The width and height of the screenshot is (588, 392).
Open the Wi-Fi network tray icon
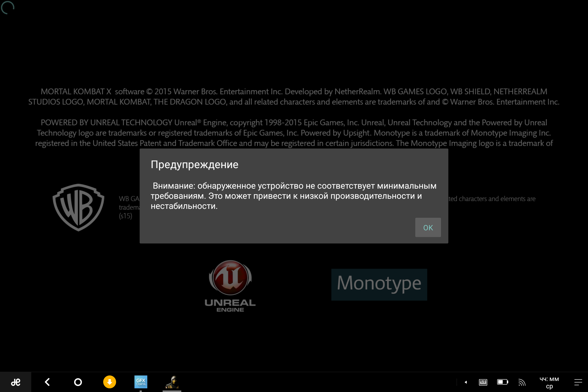(x=522, y=382)
